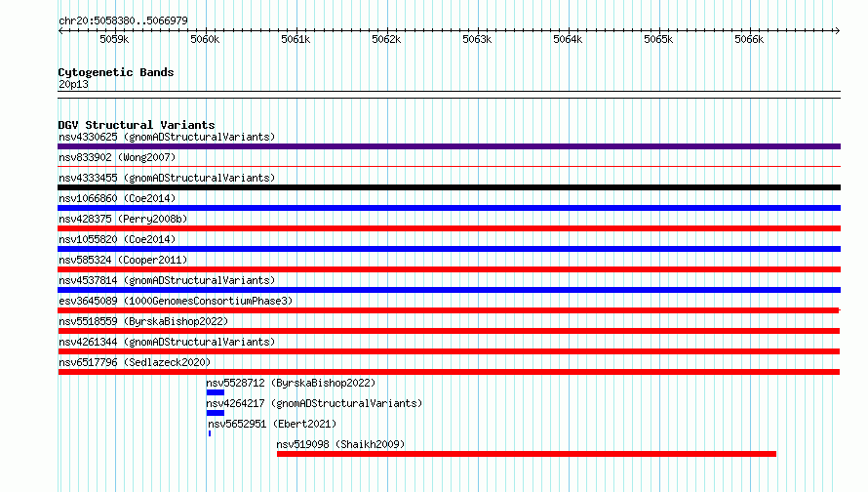868x492 pixels.
Task: Open the nsv4264217 gnomADStructuralVariants label
Action: [x=314, y=403]
